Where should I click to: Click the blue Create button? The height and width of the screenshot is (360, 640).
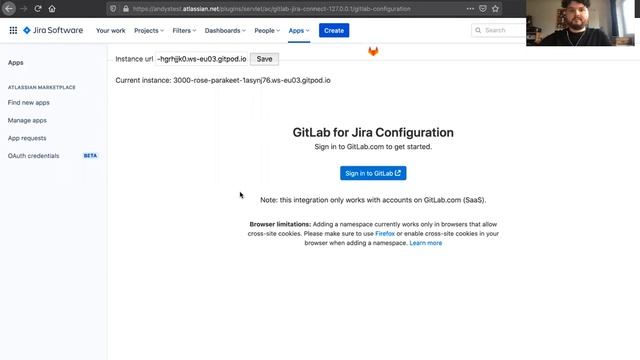click(334, 31)
